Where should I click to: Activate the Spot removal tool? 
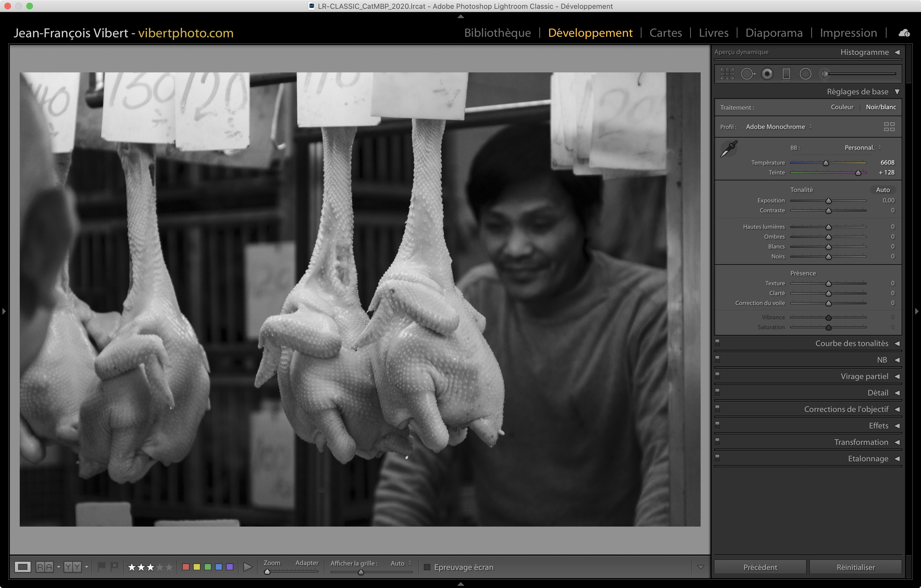click(x=747, y=73)
